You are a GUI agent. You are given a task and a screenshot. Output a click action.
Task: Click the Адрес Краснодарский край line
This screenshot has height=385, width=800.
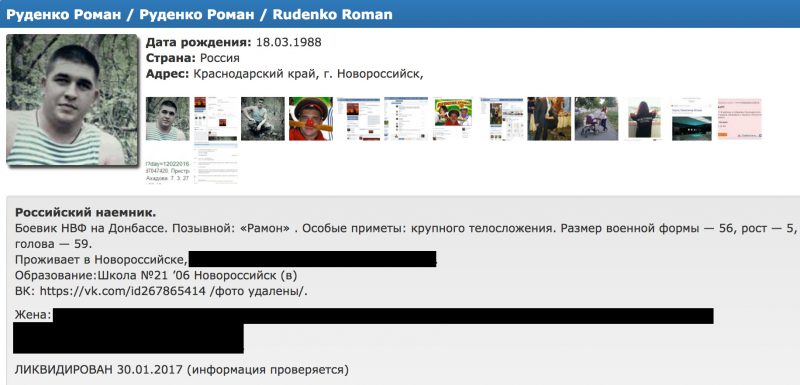[285, 74]
